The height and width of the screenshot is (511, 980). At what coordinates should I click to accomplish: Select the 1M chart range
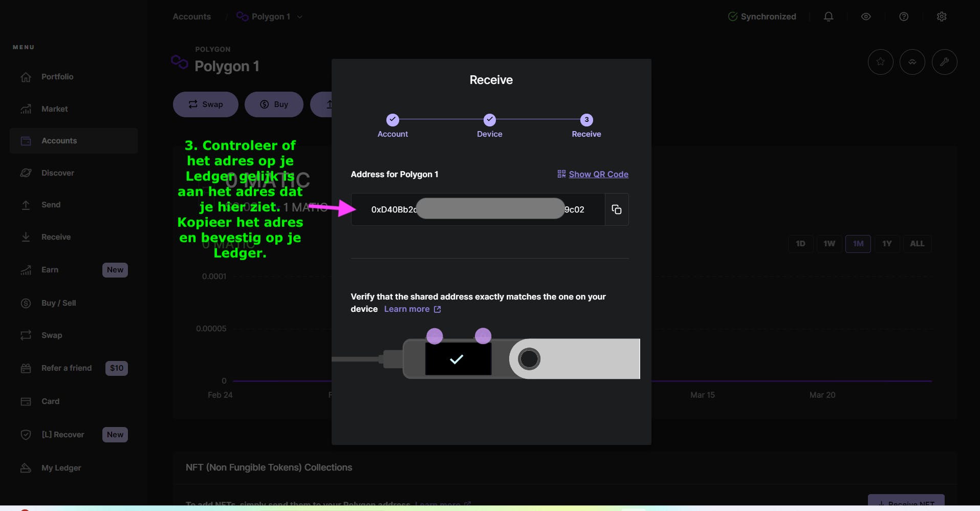click(x=858, y=244)
